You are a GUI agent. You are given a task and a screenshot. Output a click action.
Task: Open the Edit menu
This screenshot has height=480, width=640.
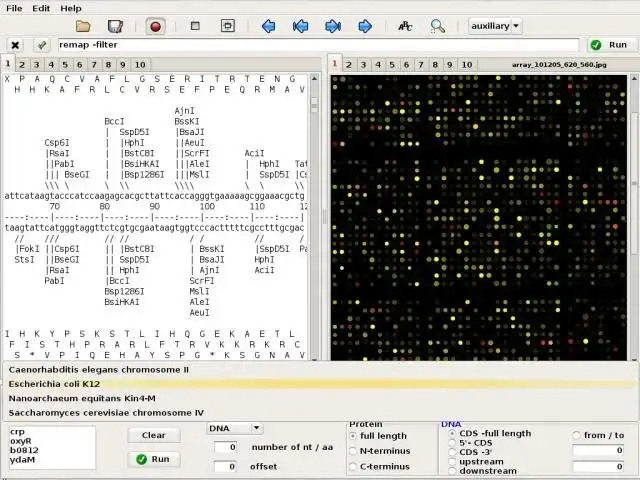(41, 8)
